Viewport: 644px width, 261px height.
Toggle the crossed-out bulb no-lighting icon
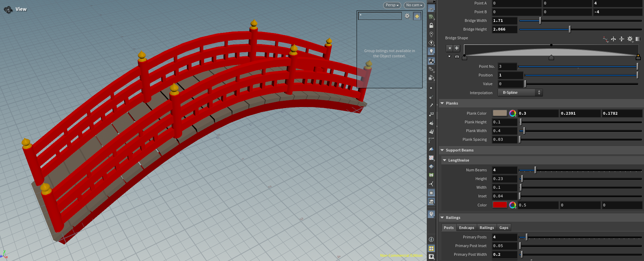pos(431,34)
